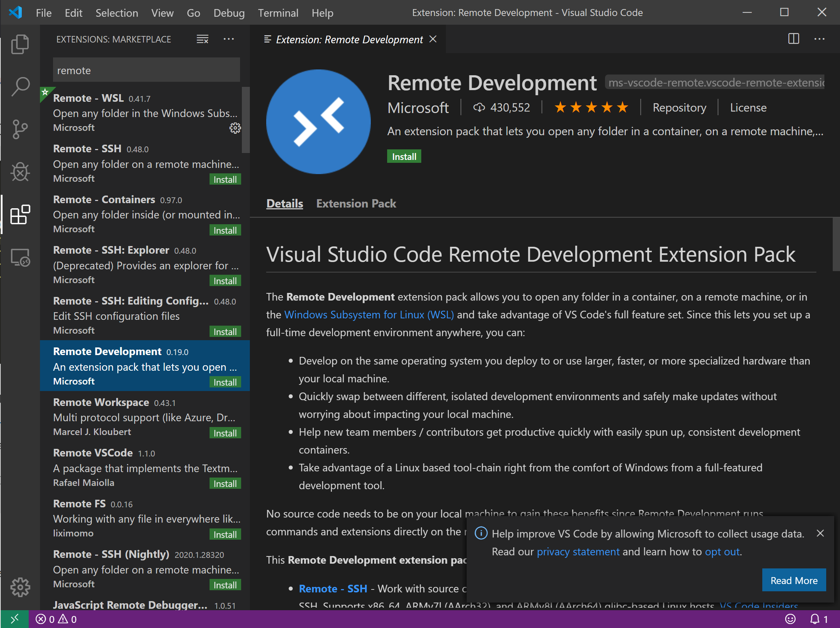Open the Explorer view in activity bar
The image size is (840, 628).
pyautogui.click(x=20, y=44)
